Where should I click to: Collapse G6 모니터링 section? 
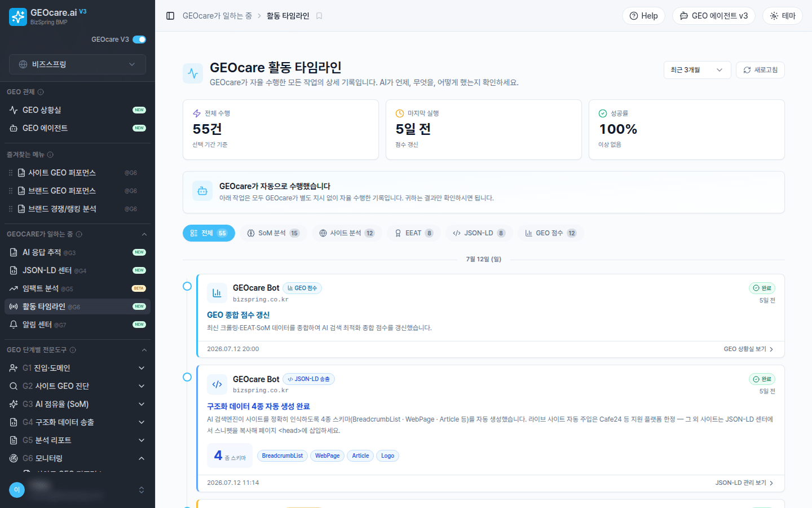pos(77,458)
